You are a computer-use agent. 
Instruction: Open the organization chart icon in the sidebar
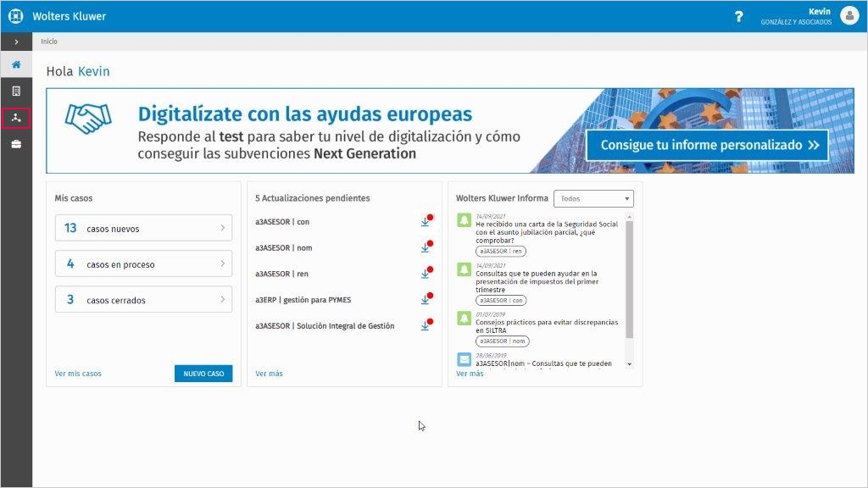point(16,118)
